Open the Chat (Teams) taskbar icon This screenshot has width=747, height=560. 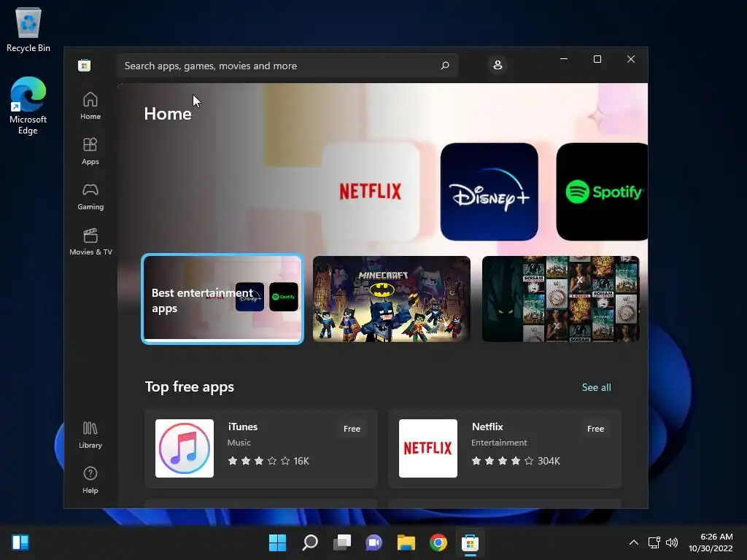coord(373,542)
